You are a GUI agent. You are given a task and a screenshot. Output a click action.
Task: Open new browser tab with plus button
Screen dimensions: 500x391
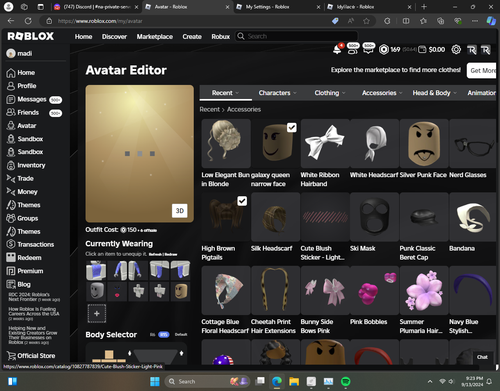click(424, 7)
